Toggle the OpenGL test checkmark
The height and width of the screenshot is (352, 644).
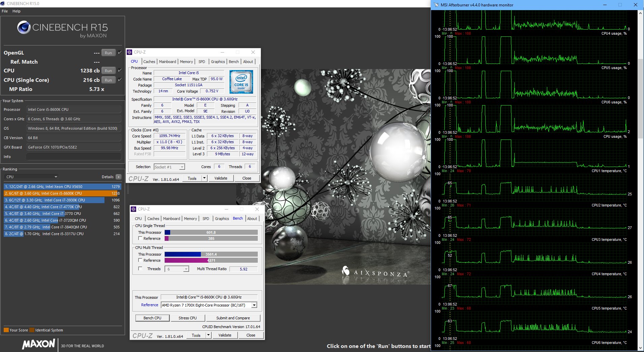pos(120,53)
